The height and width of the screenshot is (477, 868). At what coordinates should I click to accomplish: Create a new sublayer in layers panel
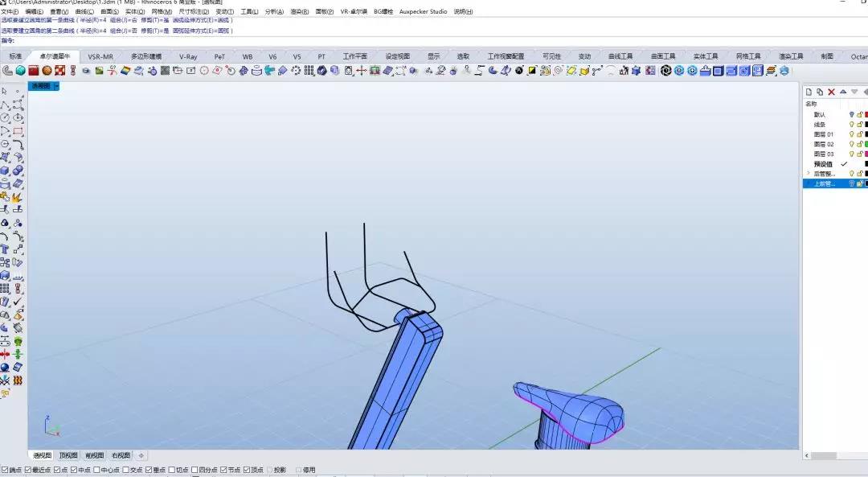[820, 92]
